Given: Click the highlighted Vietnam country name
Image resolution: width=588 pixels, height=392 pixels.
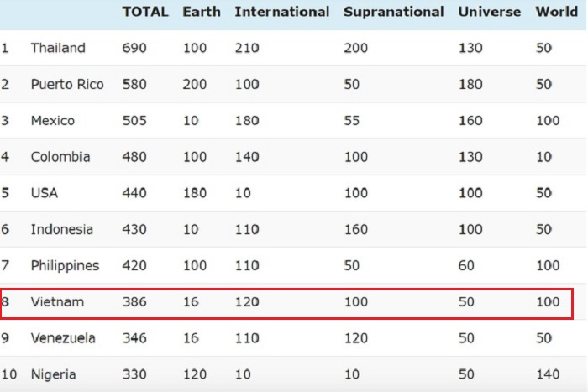Looking at the screenshot, I should [55, 301].
